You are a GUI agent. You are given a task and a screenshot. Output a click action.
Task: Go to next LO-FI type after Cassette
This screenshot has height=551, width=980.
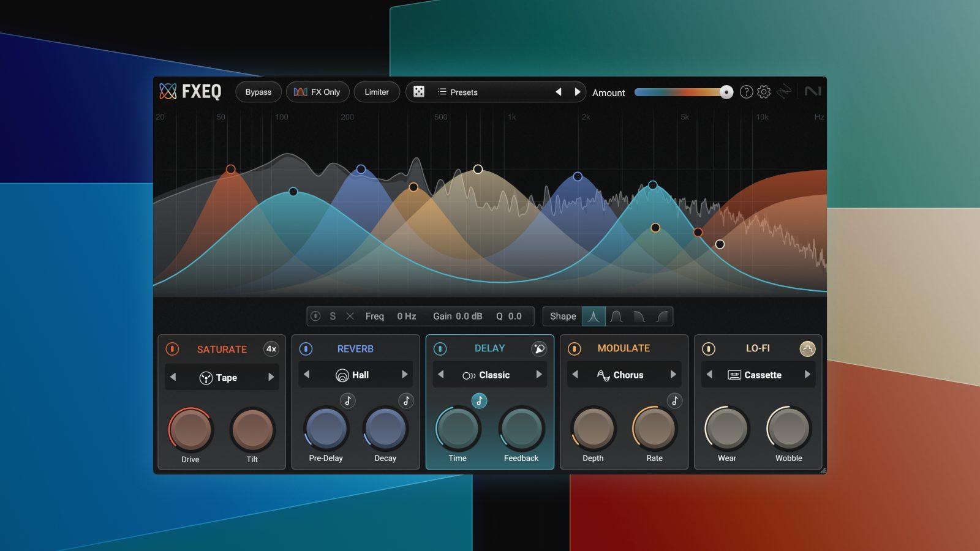807,374
